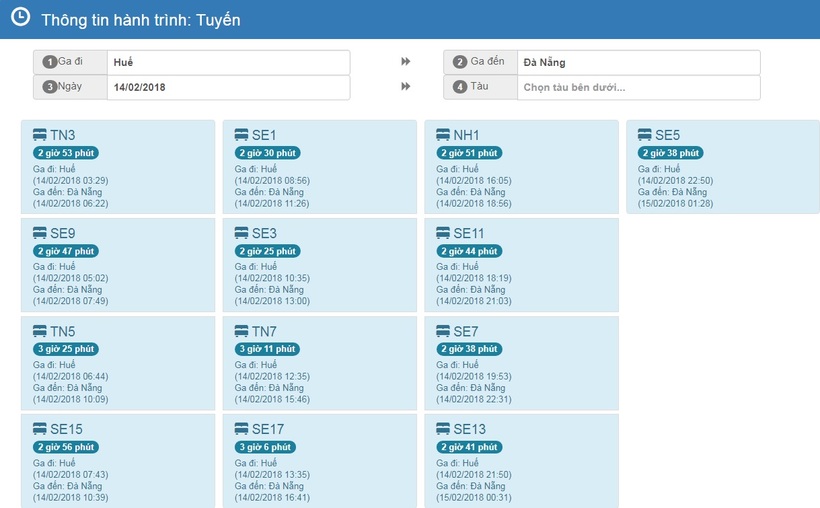Select the SE15 train title
This screenshot has height=508, width=820.
66,429
